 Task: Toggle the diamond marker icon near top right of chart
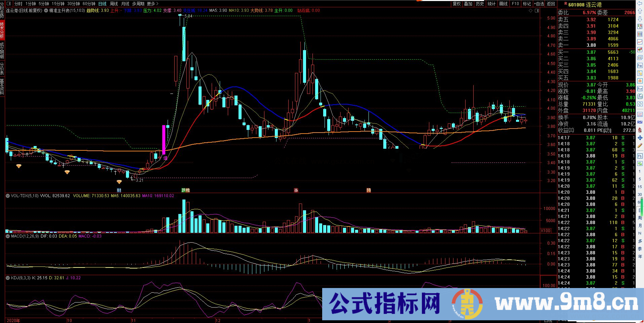click(530, 11)
